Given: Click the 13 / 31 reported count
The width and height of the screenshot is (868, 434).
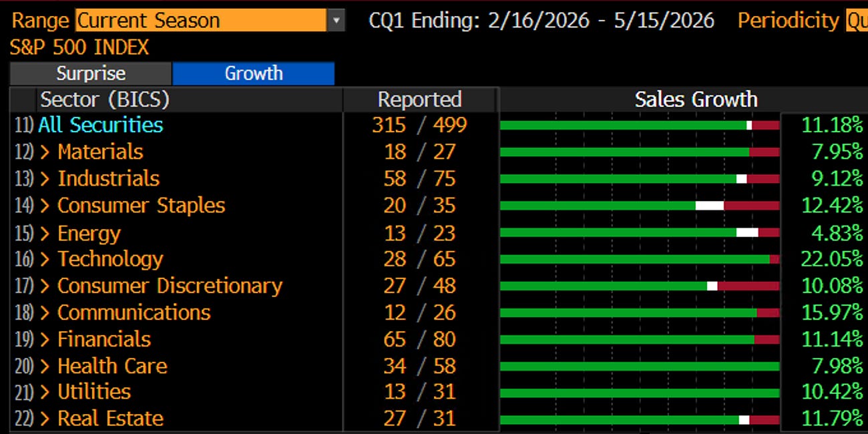Looking at the screenshot, I should (420, 391).
